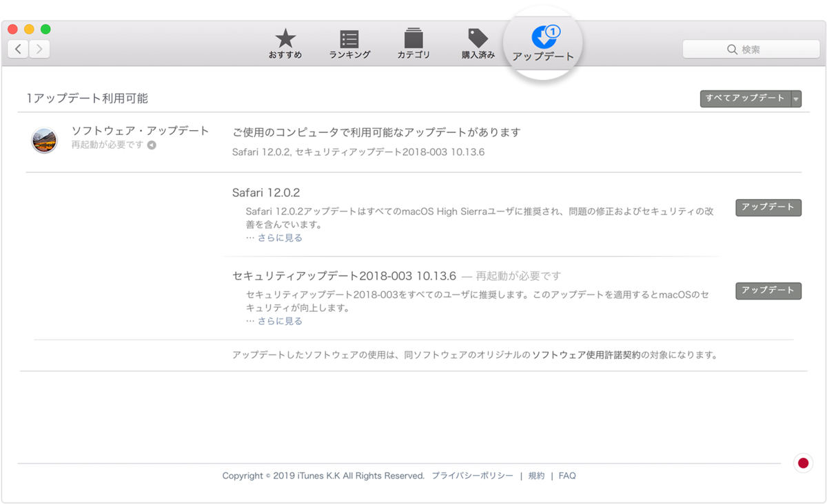Update Safari 12.0.2 with アップデート button
The image size is (827, 504).
[768, 207]
